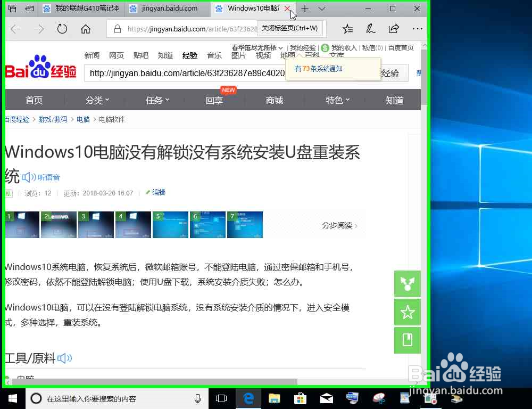Open mobile view icon on right sidebar
Screen dimensions: 532x409
(407, 340)
